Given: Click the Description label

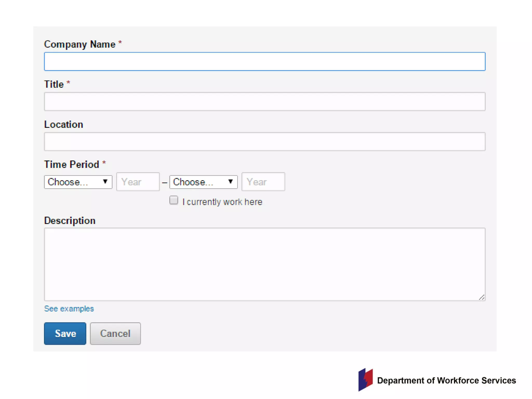Looking at the screenshot, I should [70, 221].
